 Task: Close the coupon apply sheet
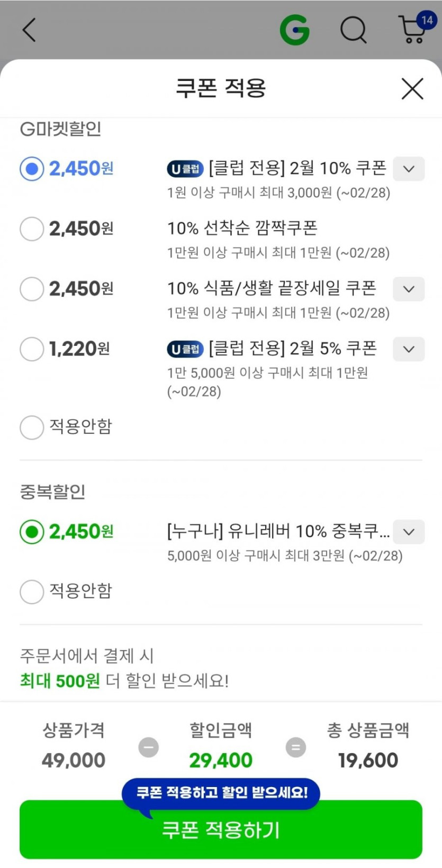412,88
